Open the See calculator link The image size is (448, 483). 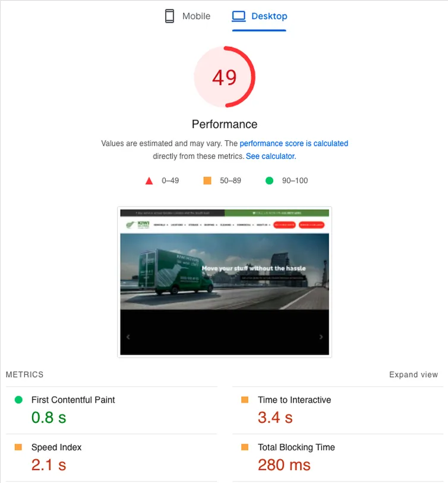tap(271, 156)
